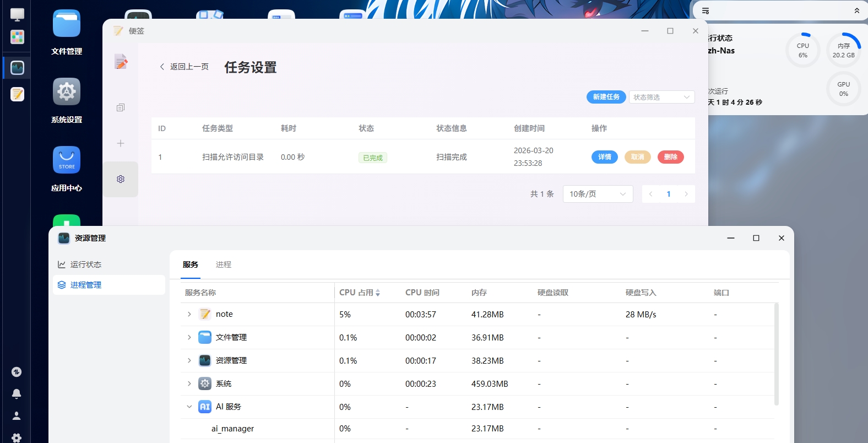Click the desktop monitor icon in the dock
Screen dimensions: 868x443
(x=17, y=15)
